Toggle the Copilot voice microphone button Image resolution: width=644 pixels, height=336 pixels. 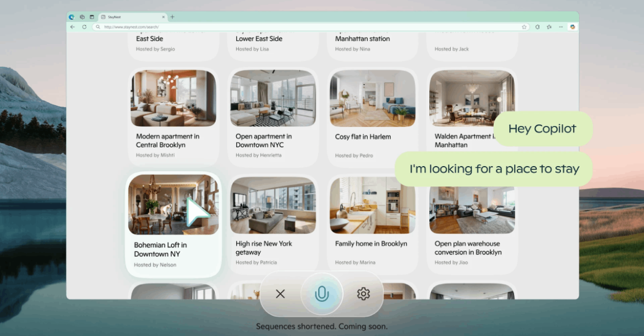point(321,294)
